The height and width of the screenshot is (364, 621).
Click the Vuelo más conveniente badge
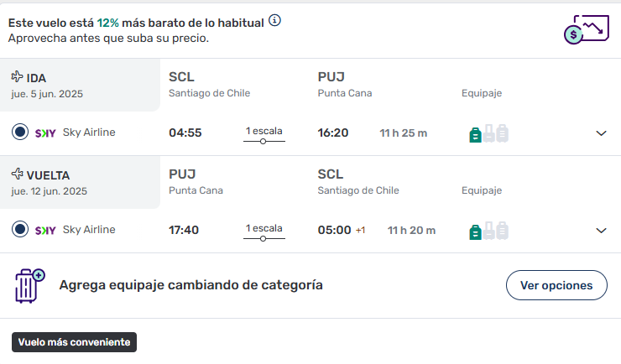coord(74,342)
